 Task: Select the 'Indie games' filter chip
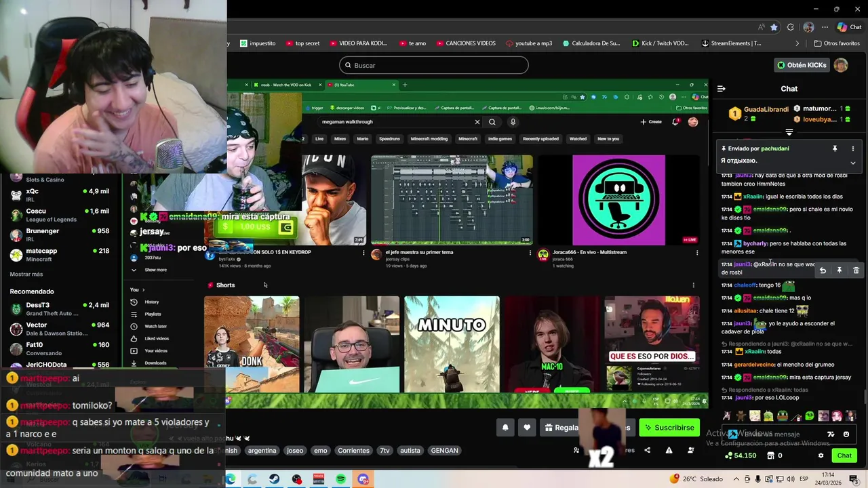click(500, 139)
